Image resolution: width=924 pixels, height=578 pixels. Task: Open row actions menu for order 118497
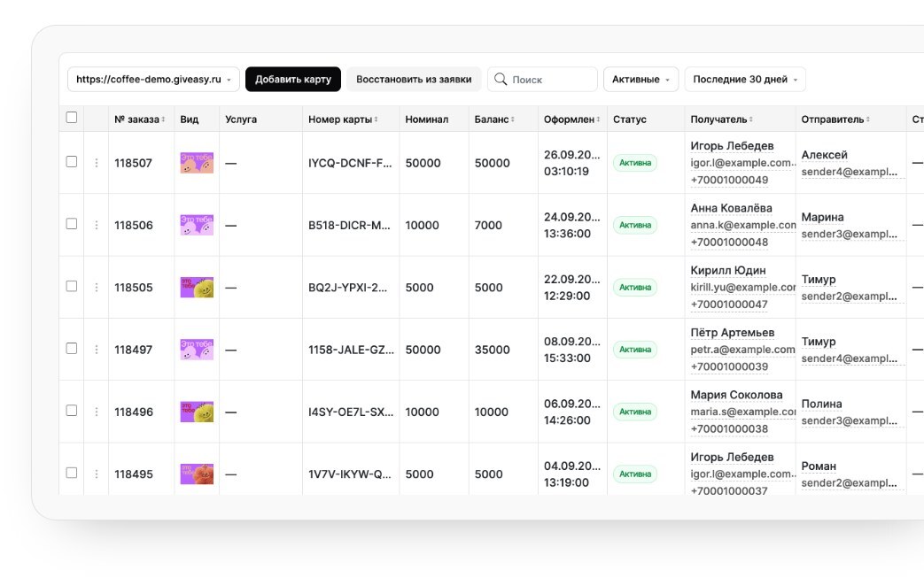click(x=97, y=350)
